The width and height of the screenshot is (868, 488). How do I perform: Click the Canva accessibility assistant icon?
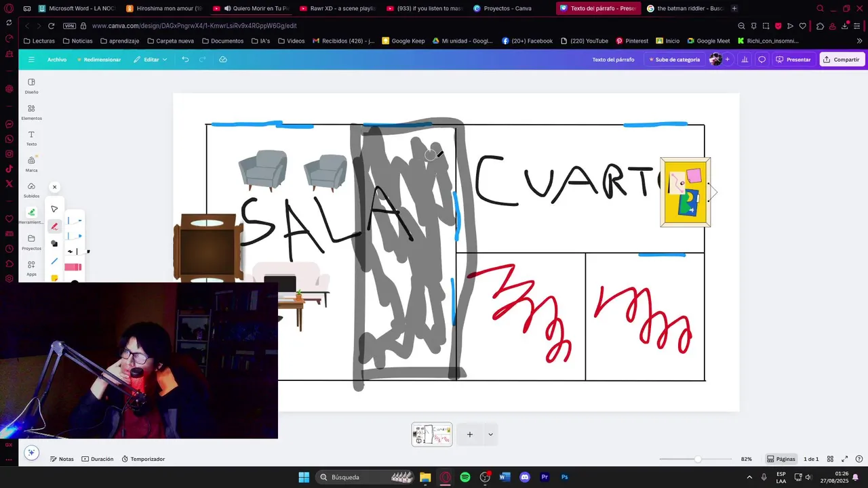(30, 452)
